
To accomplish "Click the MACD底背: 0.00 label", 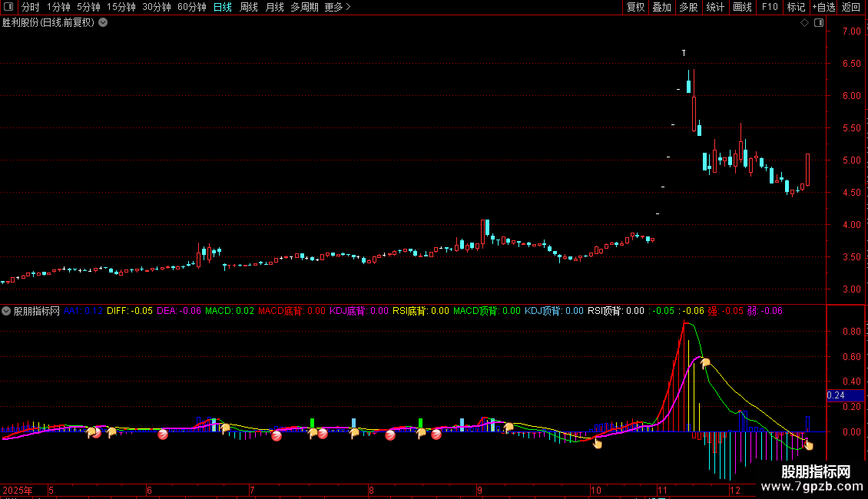I will [x=292, y=311].
